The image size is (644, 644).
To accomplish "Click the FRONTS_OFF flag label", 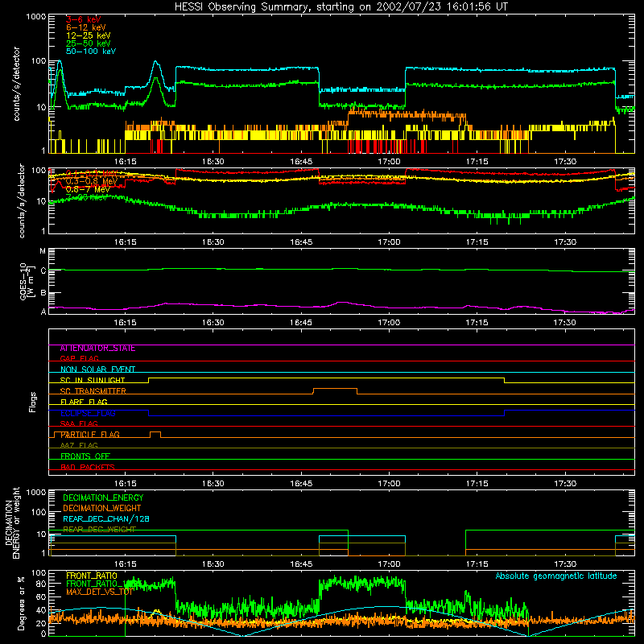I will coord(85,456).
